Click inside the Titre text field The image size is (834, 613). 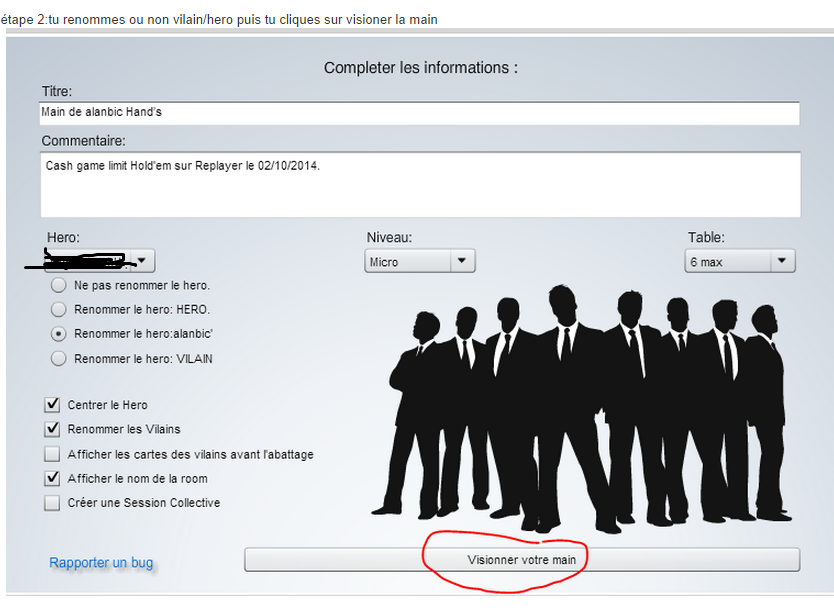click(420, 113)
